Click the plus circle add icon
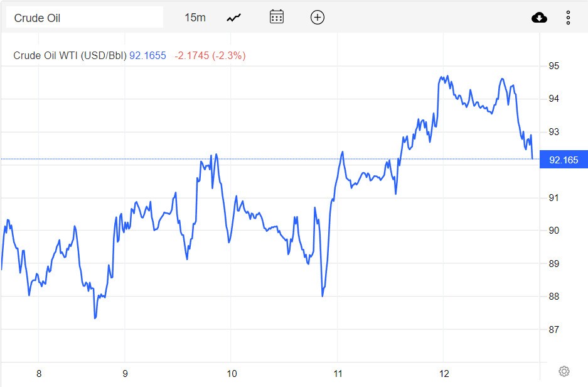The image size is (588, 387). 318,18
